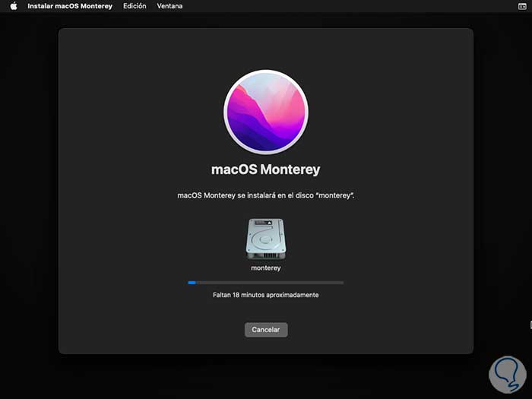Click the "se instalará en el disco" message
The image size is (532, 399).
tap(266, 195)
